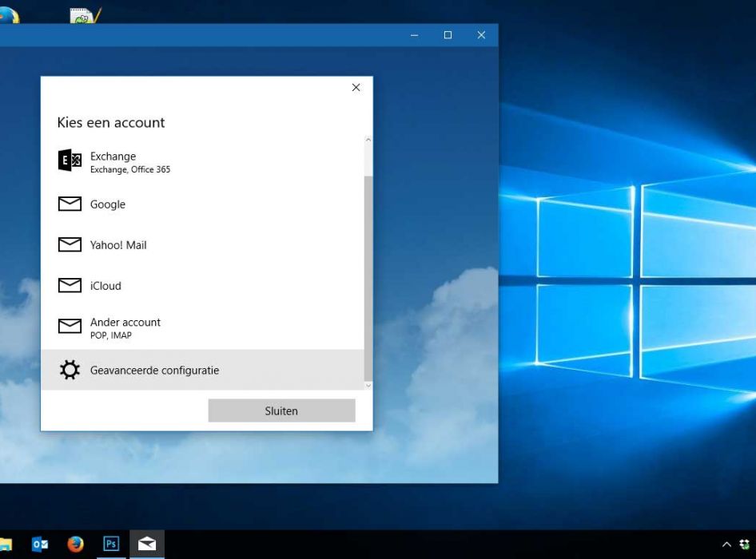
Task: Close the Mail app window
Action: point(481,35)
